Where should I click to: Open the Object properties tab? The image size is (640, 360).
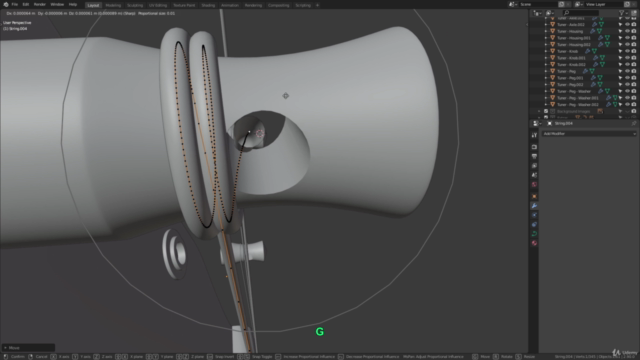tap(534, 196)
